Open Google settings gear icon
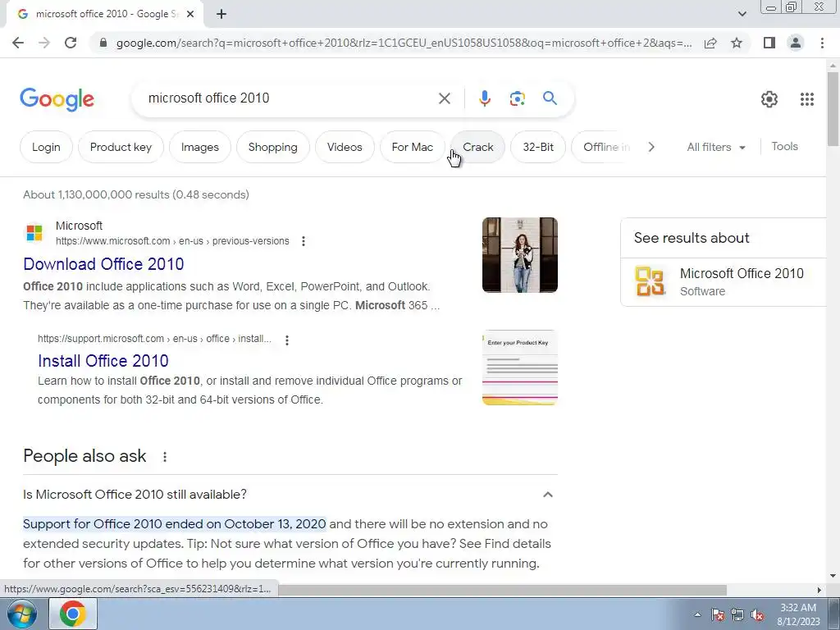 point(769,99)
